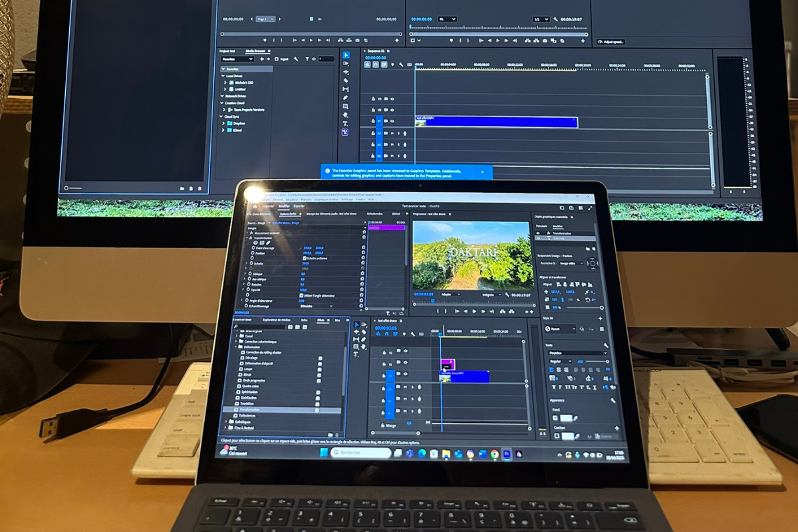Click the blue video clip on iMac timeline
798x532 pixels.
tap(496, 122)
